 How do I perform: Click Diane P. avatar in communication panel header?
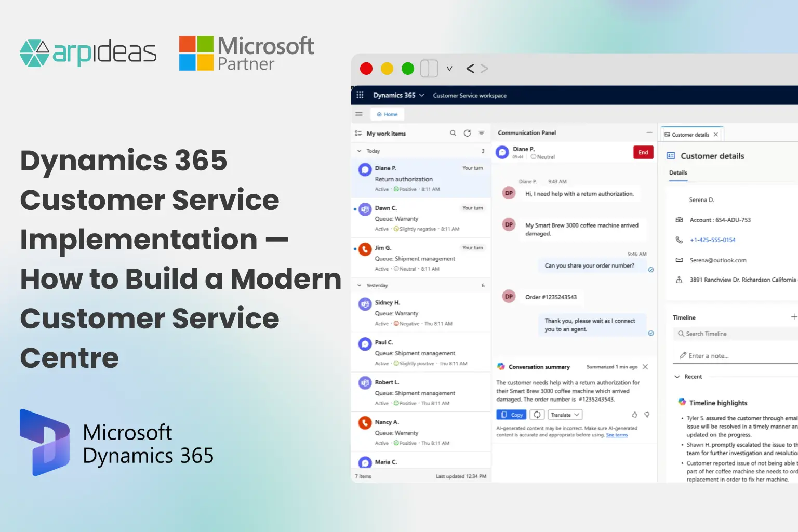(x=502, y=152)
